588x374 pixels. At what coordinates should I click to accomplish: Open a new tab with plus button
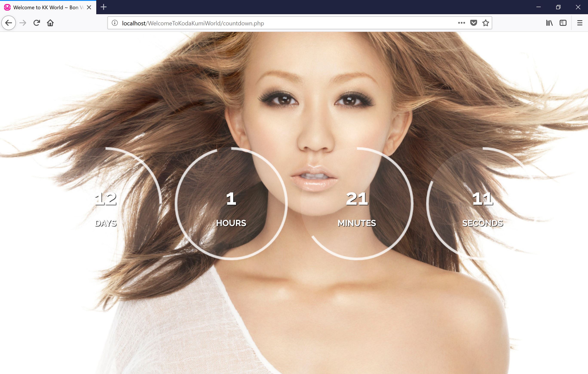[x=104, y=7]
